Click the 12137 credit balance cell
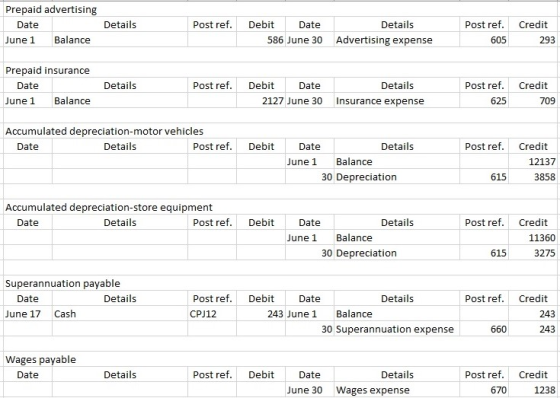Screen dimensions: 560x398 pyautogui.click(x=532, y=161)
